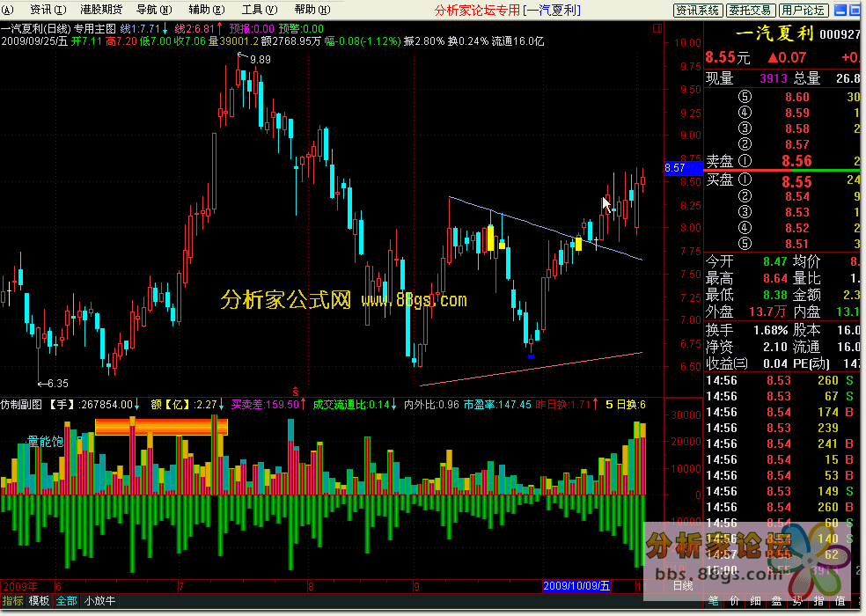This screenshot has width=866, height=616.
Task: Click the blue 8.57 price marker on axis
Action: [x=683, y=168]
